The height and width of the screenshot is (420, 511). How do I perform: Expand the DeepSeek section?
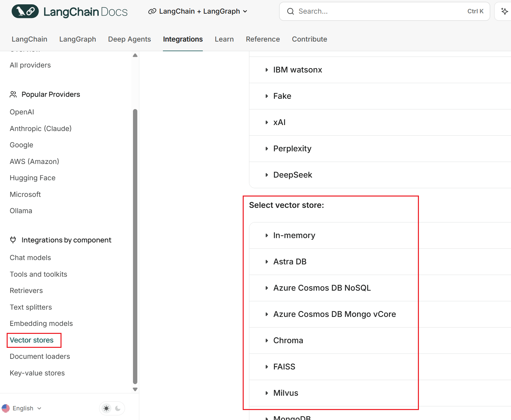pyautogui.click(x=380, y=175)
